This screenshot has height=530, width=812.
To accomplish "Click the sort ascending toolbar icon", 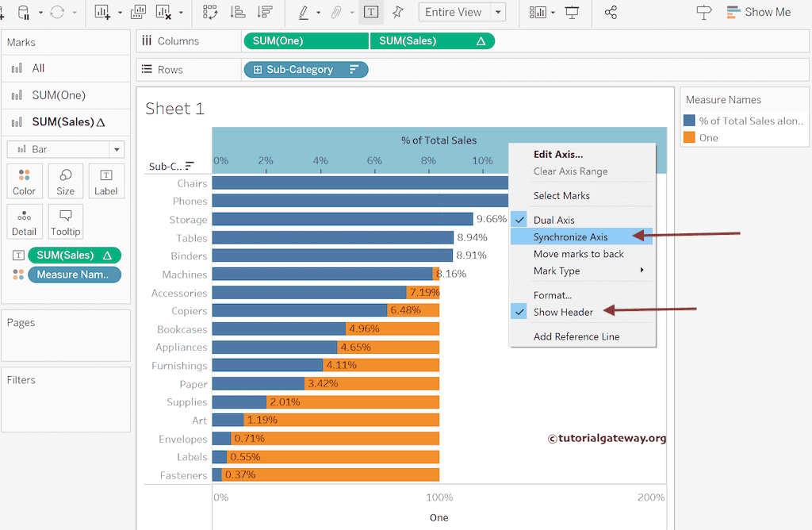I will point(237,12).
